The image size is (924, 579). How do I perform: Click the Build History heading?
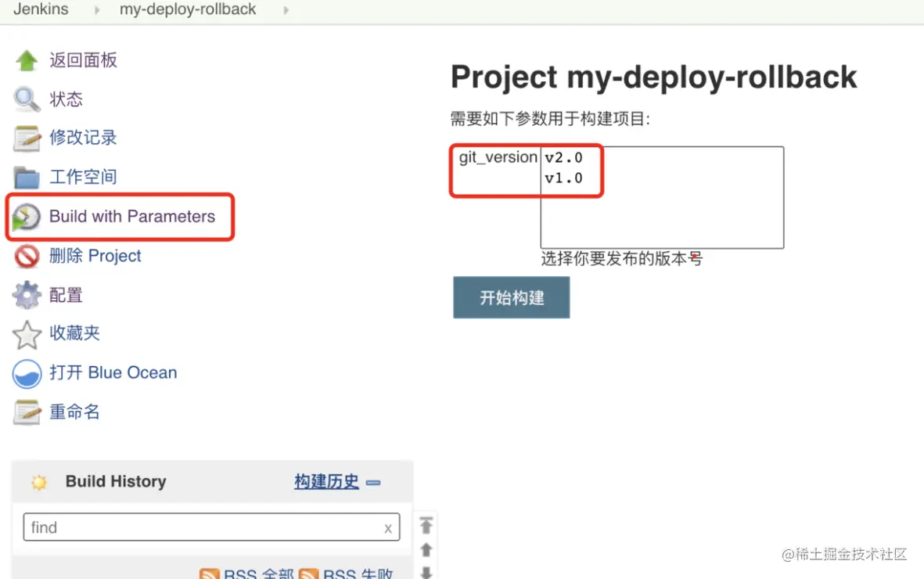click(x=116, y=482)
